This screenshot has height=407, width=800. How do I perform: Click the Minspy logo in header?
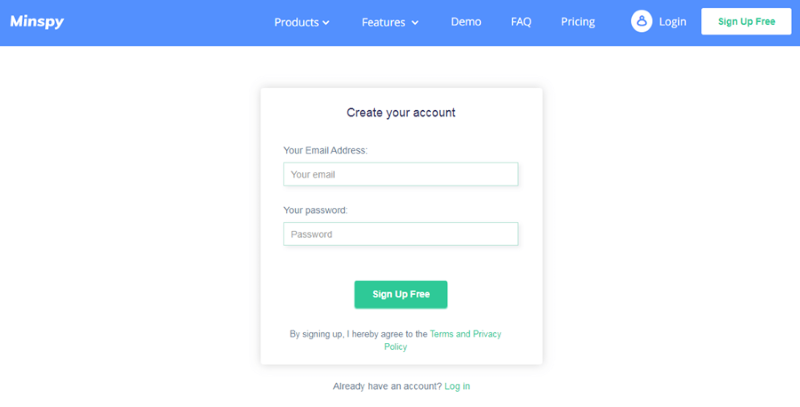(37, 21)
